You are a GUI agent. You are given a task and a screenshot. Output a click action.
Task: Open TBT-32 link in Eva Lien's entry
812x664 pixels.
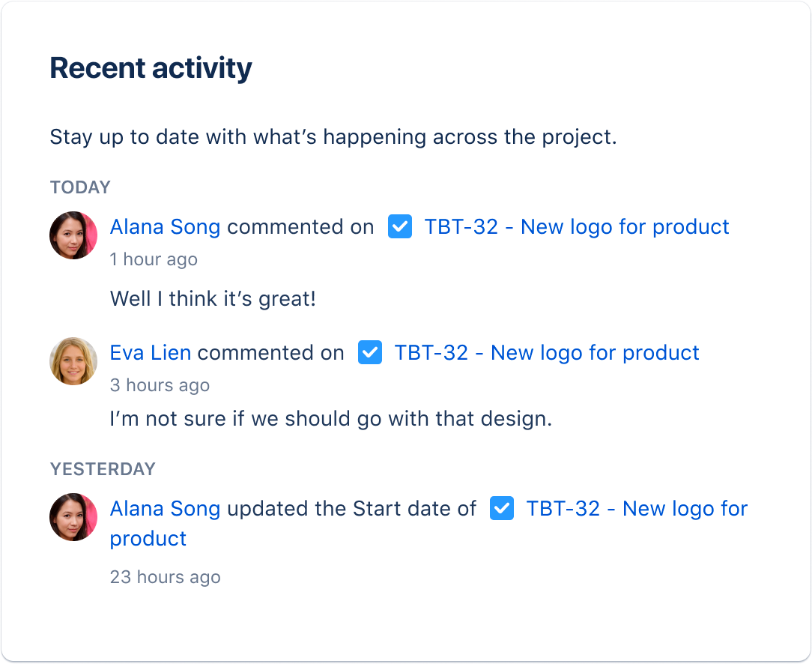point(547,353)
